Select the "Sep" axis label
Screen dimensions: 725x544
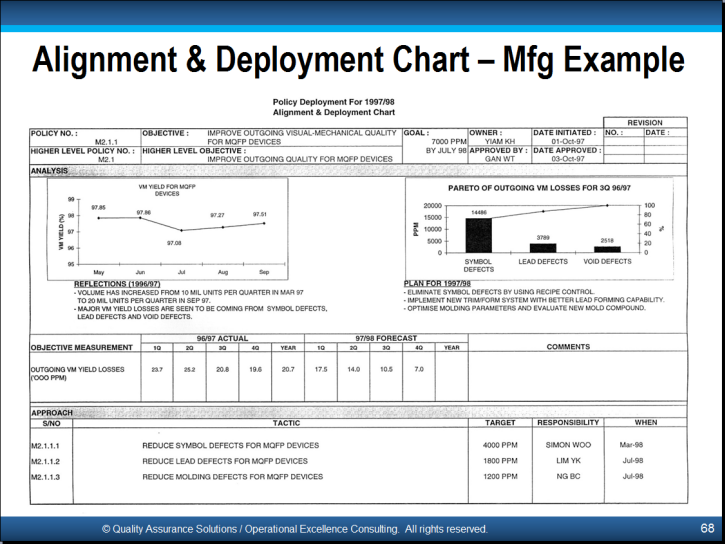click(264, 272)
